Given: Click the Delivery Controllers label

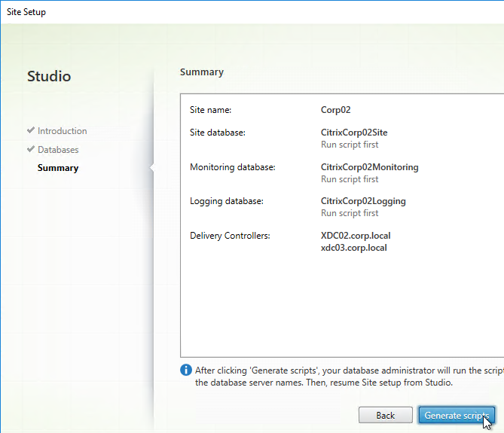Looking at the screenshot, I should [x=230, y=236].
